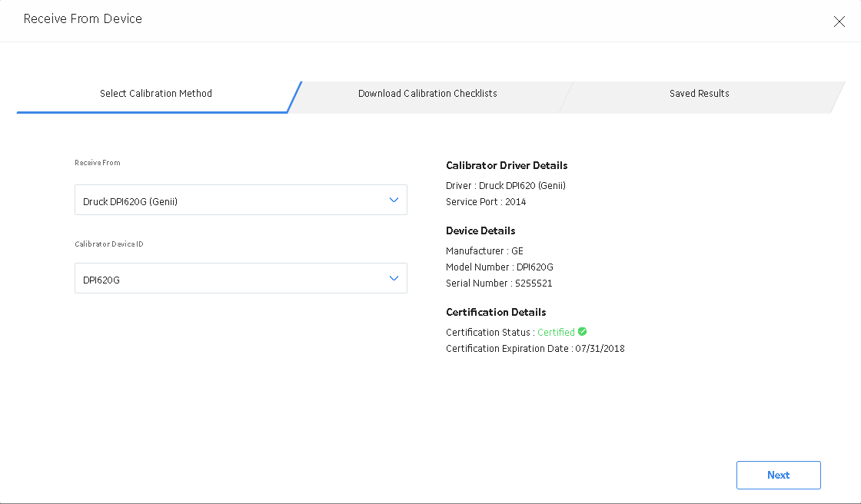
Task: Click the Certification Details heading
Action: (x=496, y=312)
